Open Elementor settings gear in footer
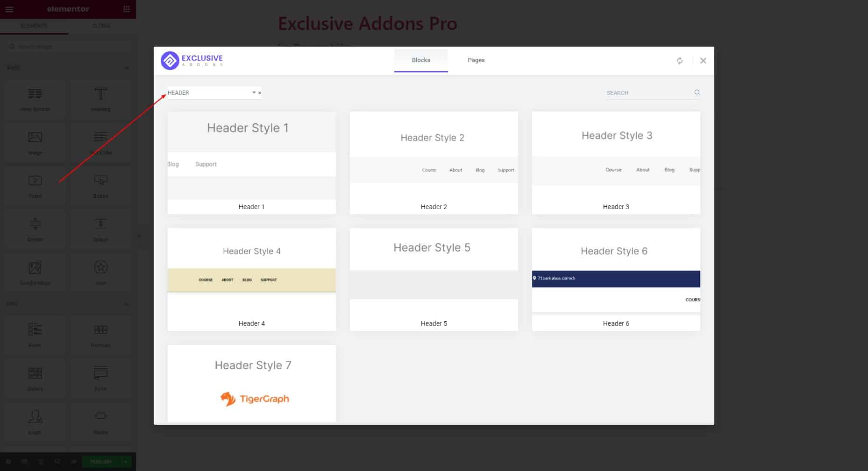The height and width of the screenshot is (471, 868). (8, 462)
